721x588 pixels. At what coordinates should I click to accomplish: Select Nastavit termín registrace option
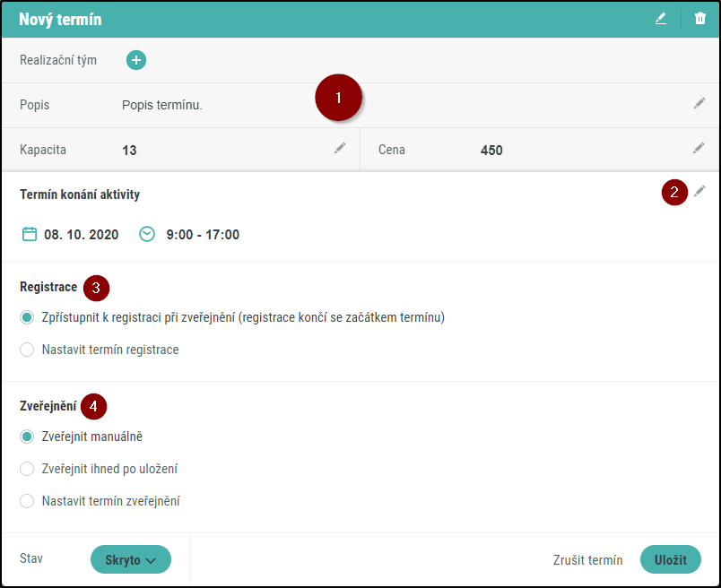pyautogui.click(x=27, y=350)
